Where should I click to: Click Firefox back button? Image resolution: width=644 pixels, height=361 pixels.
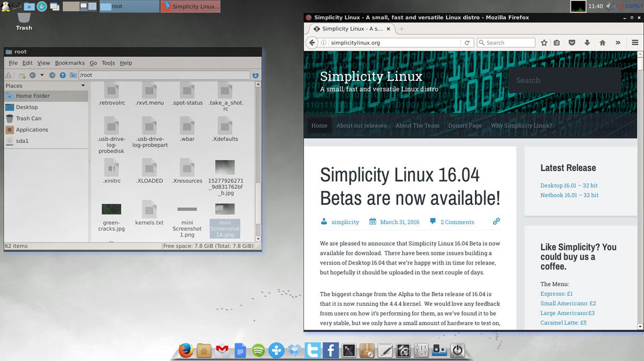312,42
